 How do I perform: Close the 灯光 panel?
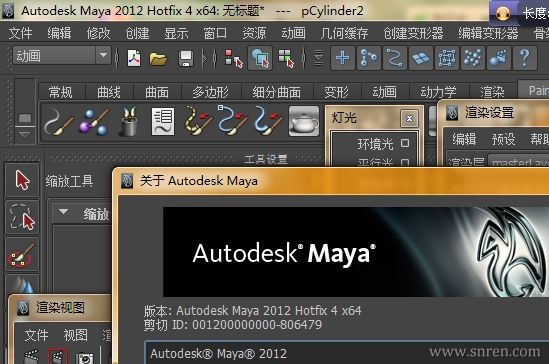[x=409, y=119]
